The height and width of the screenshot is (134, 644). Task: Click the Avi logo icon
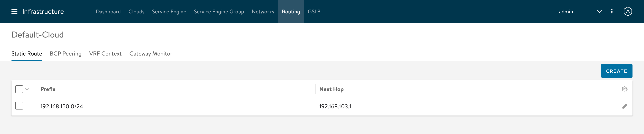628,11
